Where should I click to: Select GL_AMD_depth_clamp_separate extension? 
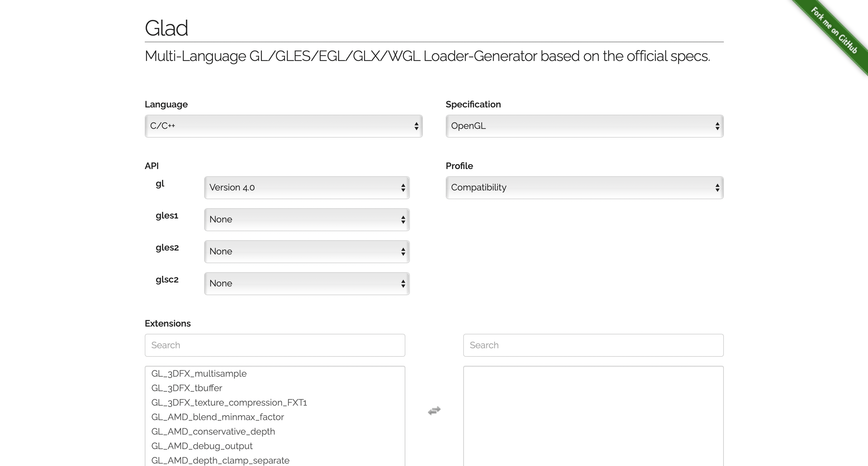tap(220, 460)
